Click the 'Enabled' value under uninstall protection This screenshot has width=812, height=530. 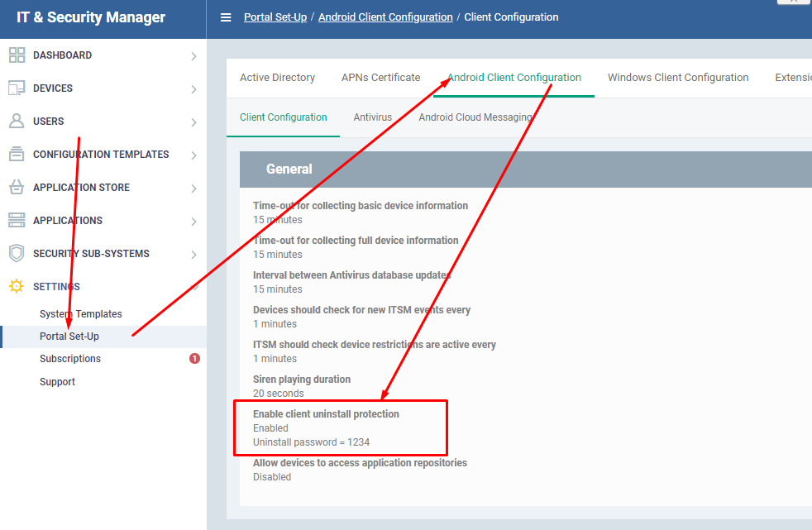[x=271, y=428]
